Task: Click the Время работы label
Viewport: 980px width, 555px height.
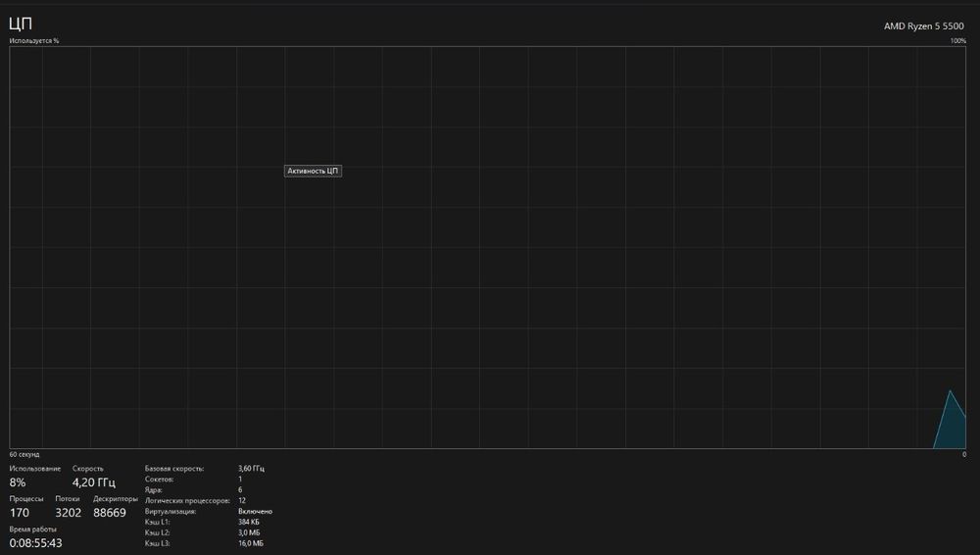Action: point(32,530)
